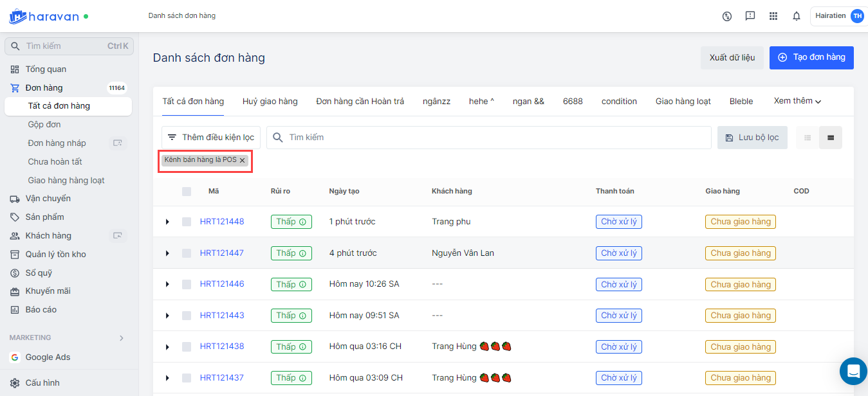The height and width of the screenshot is (396, 868).
Task: Check the box for order HRT121438
Action: click(x=187, y=347)
